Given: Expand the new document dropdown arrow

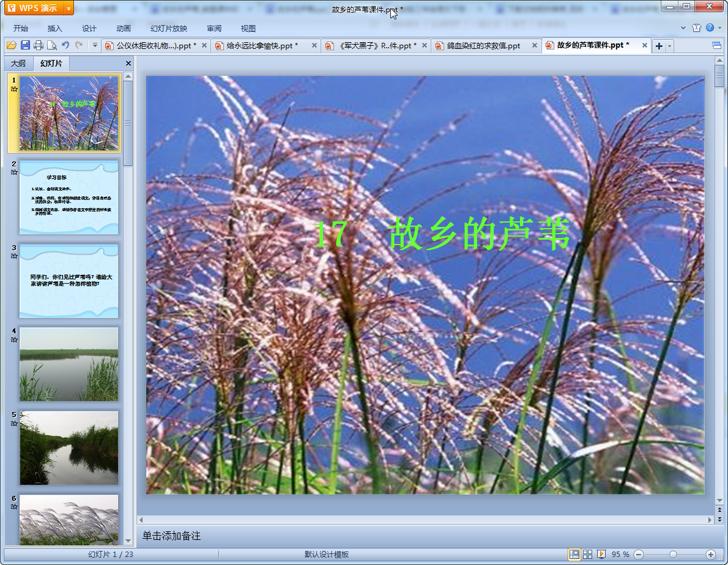Looking at the screenshot, I should pos(669,46).
